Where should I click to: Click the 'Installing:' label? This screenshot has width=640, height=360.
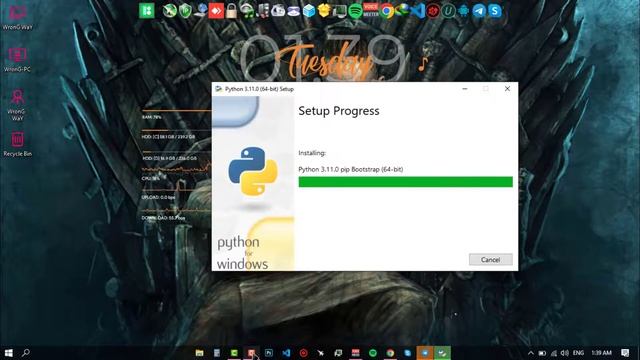point(312,153)
